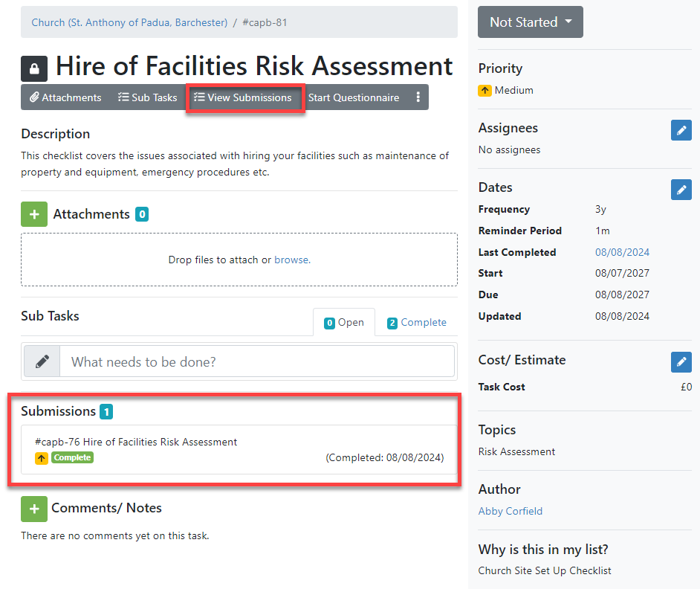Edit Cost/Estimate via the pencil icon
Screen dimensions: 700x589
[681, 362]
